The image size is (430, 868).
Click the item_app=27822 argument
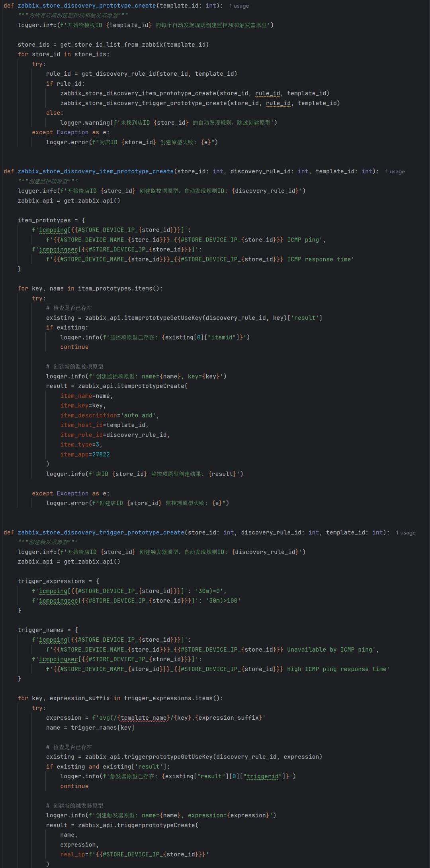click(85, 455)
